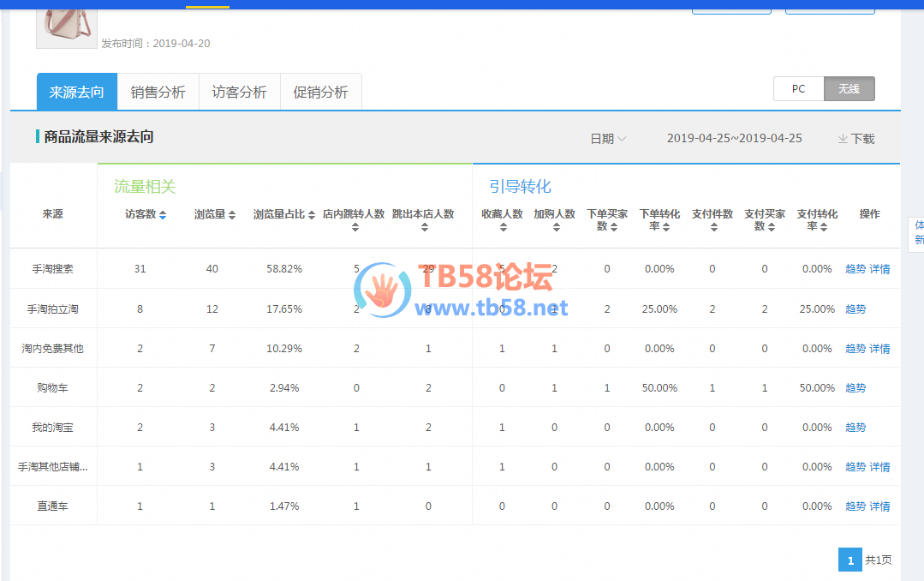This screenshot has height=581, width=924.
Task: View 趋势 for 直通车 row
Action: coord(855,506)
